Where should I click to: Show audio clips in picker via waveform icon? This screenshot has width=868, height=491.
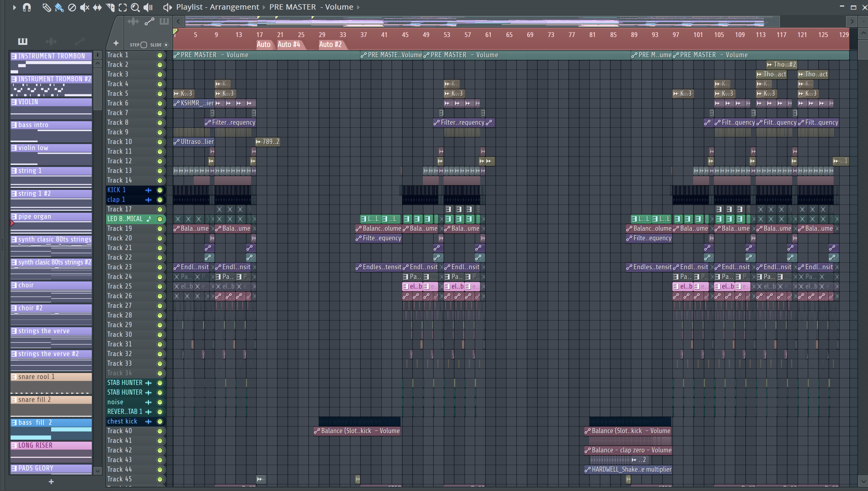(51, 42)
